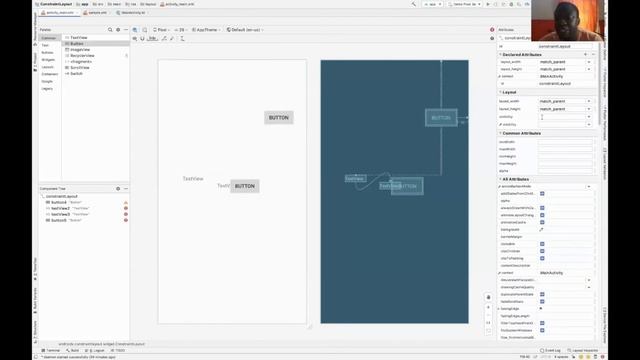Set the default margins 8dp button
Viewport: 640px width, 360px height.
pos(152,38)
